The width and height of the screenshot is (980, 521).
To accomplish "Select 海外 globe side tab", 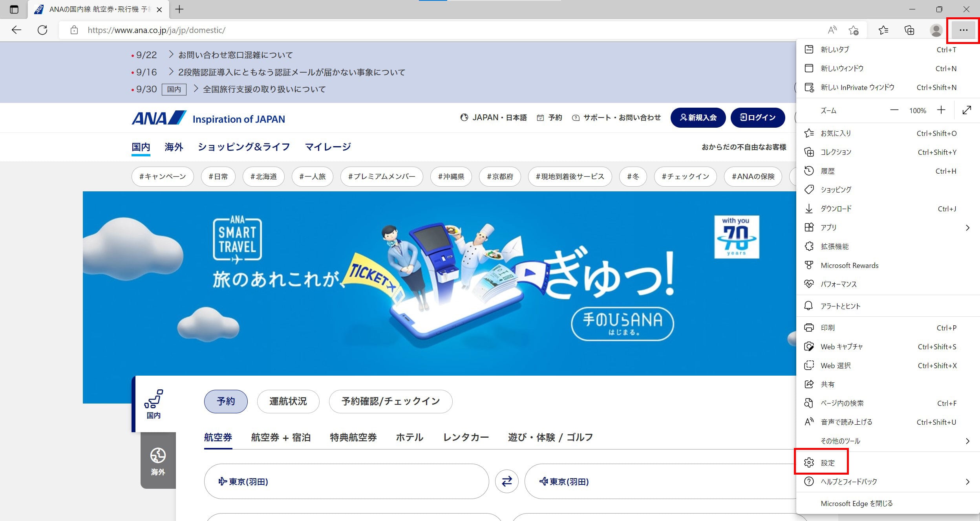I will (x=158, y=461).
